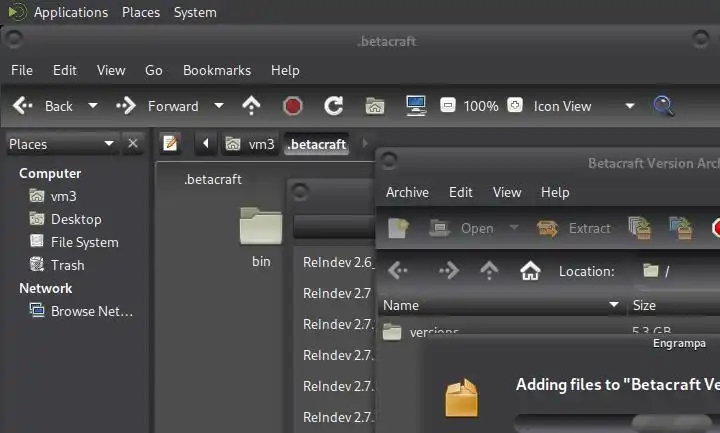This screenshot has width=720, height=433.
Task: Select the ReIndev 2.7 list entry
Action: [x=337, y=293]
